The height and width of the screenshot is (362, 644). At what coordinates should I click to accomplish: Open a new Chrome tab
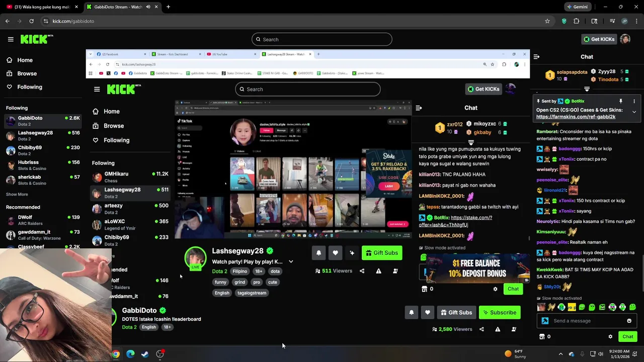click(x=168, y=7)
